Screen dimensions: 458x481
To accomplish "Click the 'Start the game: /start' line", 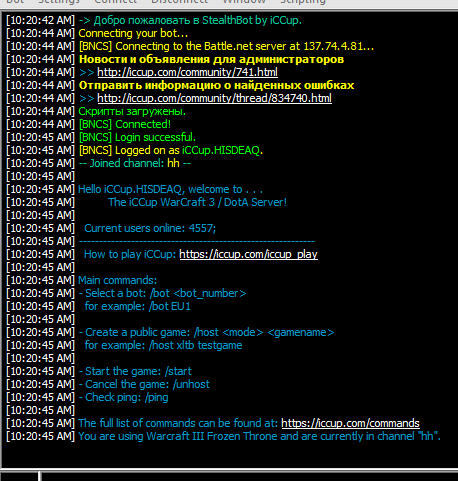I will [135, 371].
